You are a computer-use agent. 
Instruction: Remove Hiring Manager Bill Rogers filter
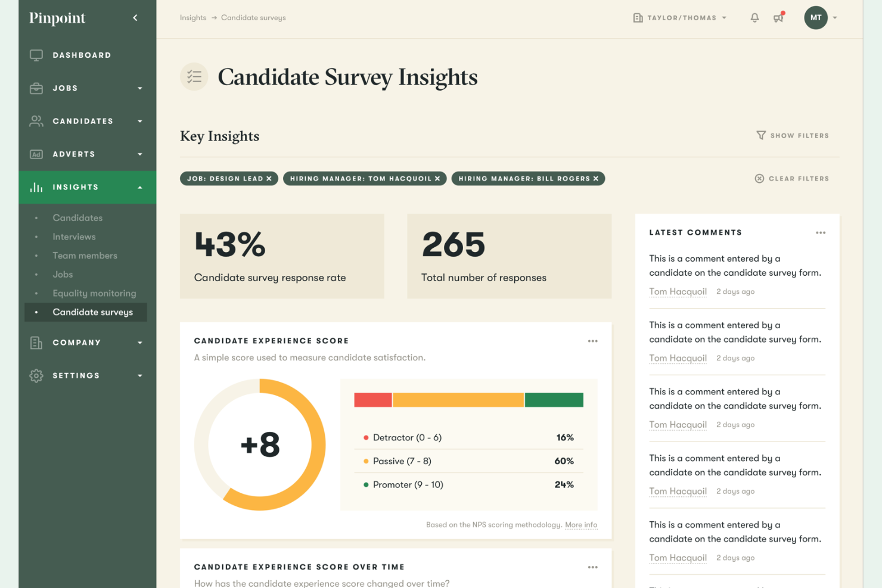click(x=596, y=179)
